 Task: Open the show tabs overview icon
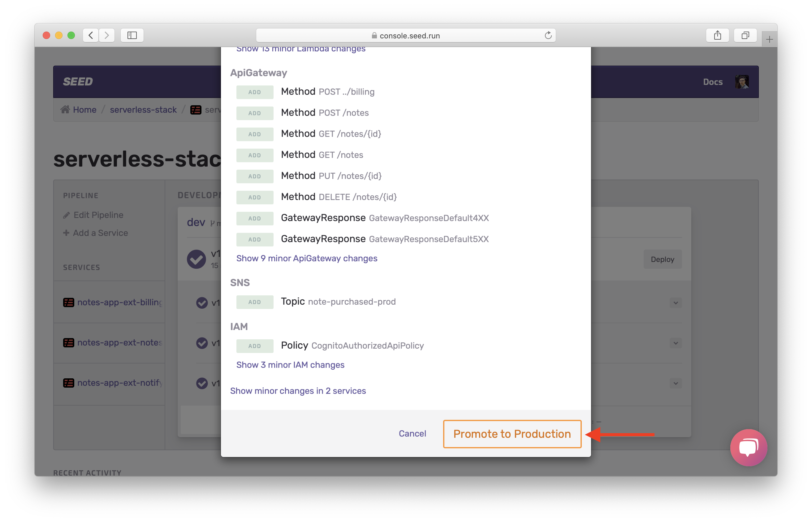745,35
